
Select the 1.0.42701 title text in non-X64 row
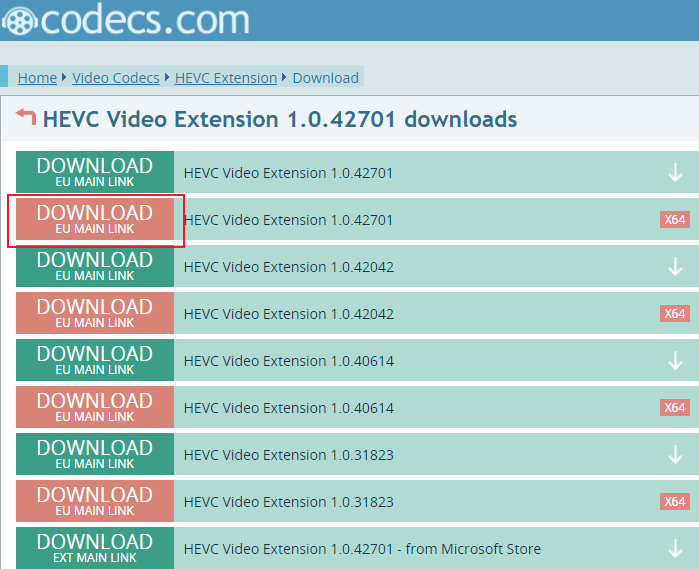[288, 173]
